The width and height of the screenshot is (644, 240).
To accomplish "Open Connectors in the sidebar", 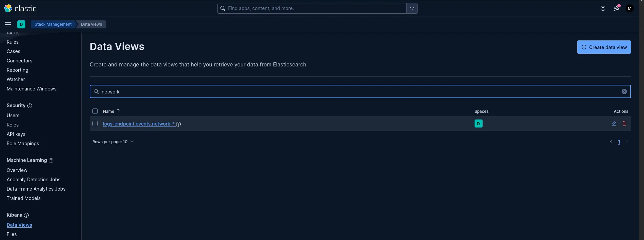I will (19, 61).
